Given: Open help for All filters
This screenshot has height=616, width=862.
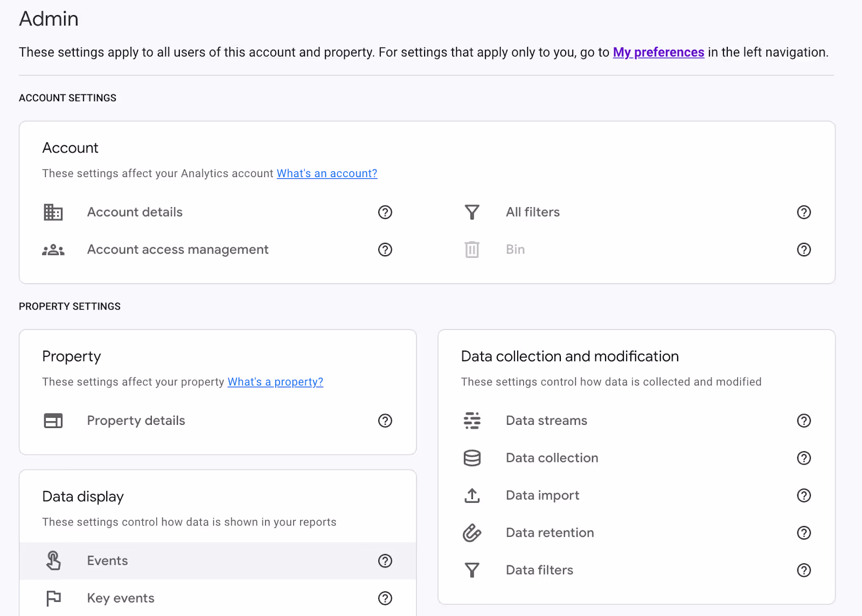Looking at the screenshot, I should [x=804, y=212].
